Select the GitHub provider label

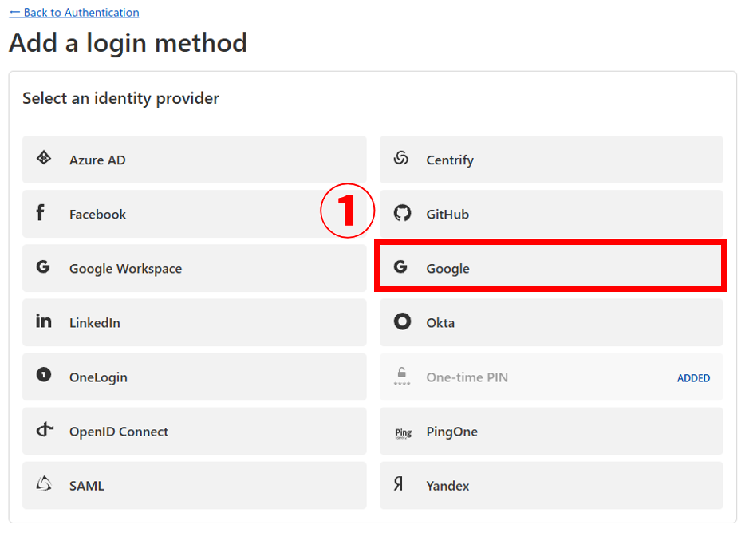[447, 215]
